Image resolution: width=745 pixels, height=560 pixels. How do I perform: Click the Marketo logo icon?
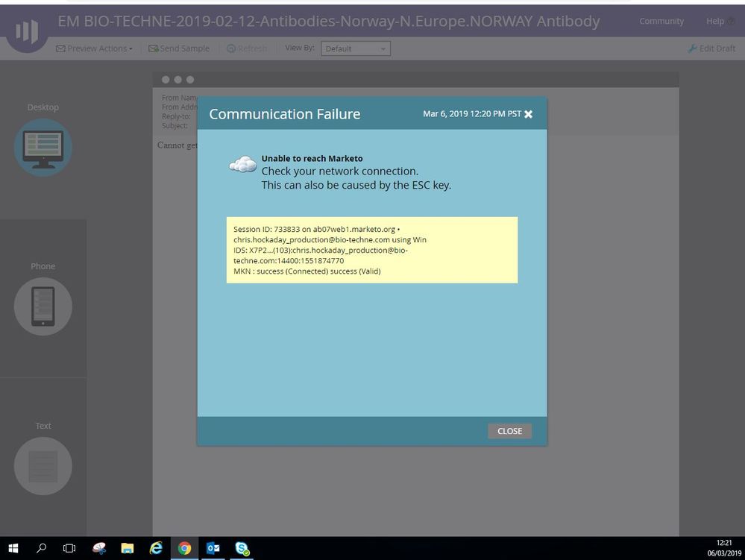point(27,31)
